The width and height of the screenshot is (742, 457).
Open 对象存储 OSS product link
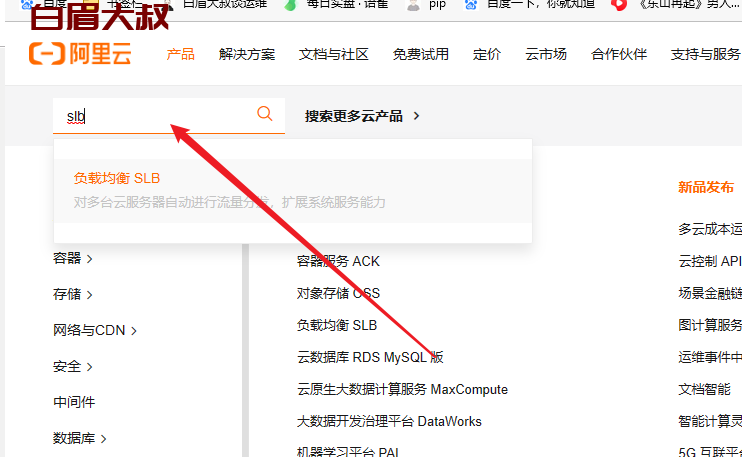coord(338,293)
